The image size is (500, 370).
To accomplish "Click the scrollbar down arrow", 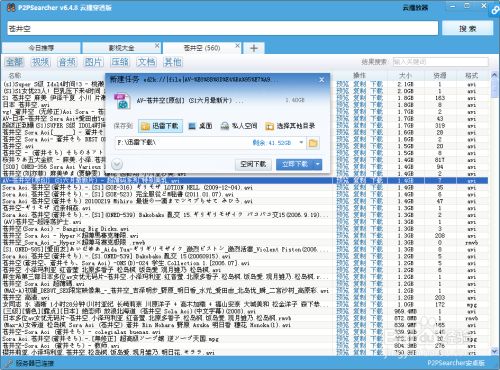I will pyautogui.click(x=494, y=351).
